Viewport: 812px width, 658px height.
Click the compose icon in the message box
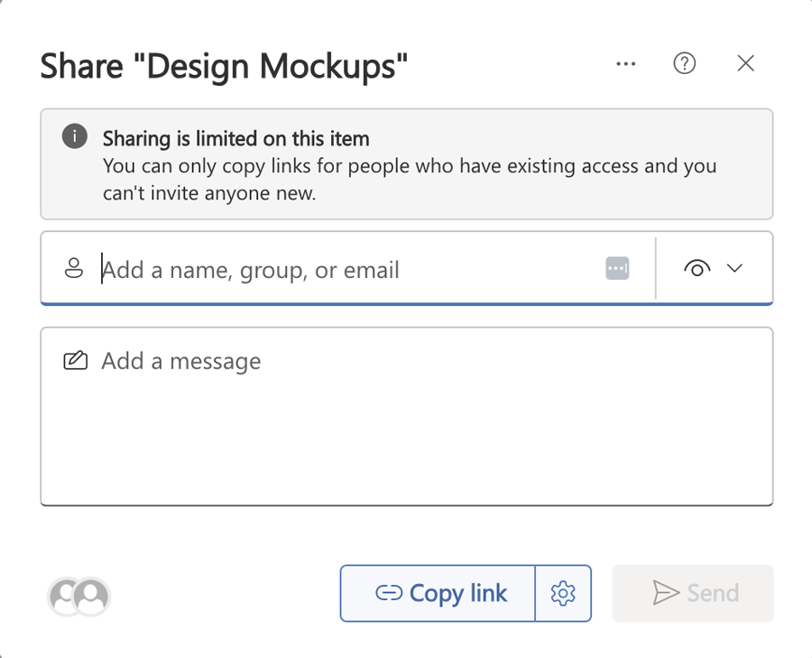(75, 361)
